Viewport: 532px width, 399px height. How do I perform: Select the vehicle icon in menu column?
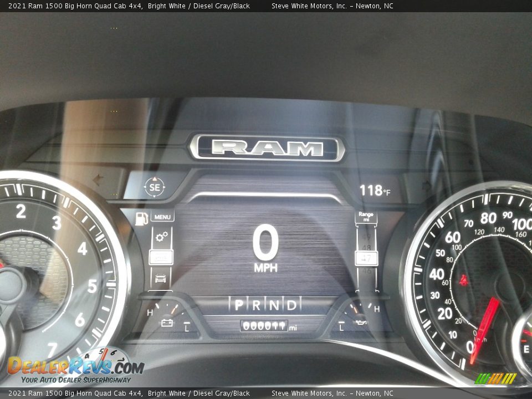click(161, 278)
